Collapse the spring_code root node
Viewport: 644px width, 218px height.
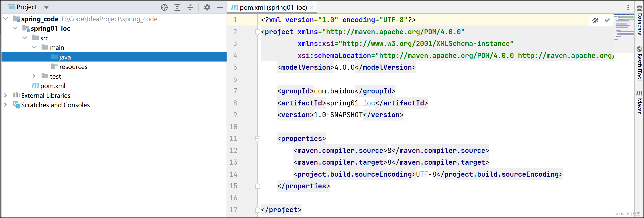point(6,19)
